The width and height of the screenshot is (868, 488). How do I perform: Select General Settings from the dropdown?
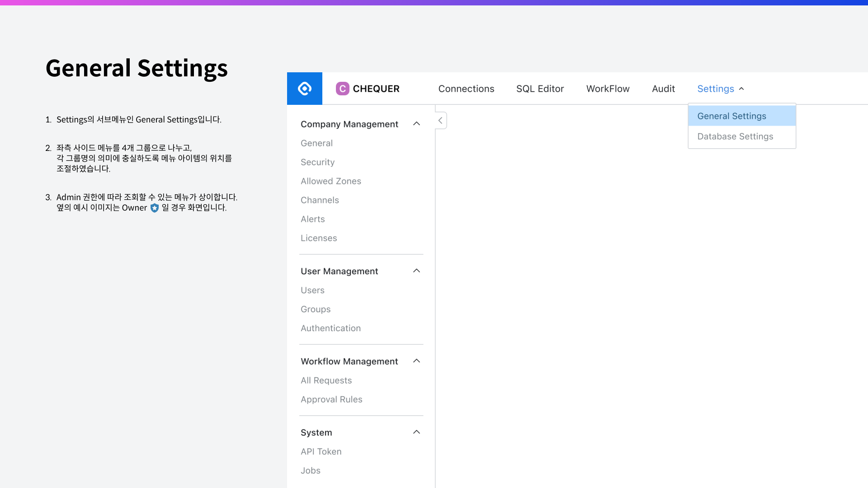(731, 116)
